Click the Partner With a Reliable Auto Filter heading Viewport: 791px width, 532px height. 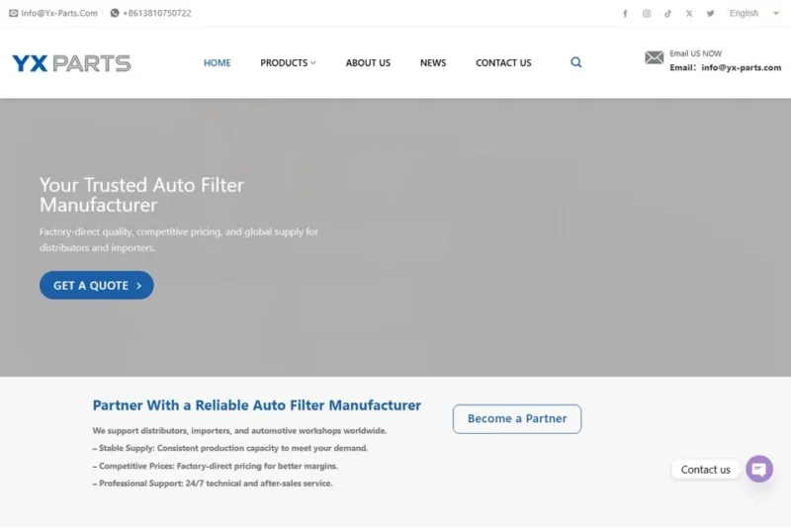coord(257,405)
